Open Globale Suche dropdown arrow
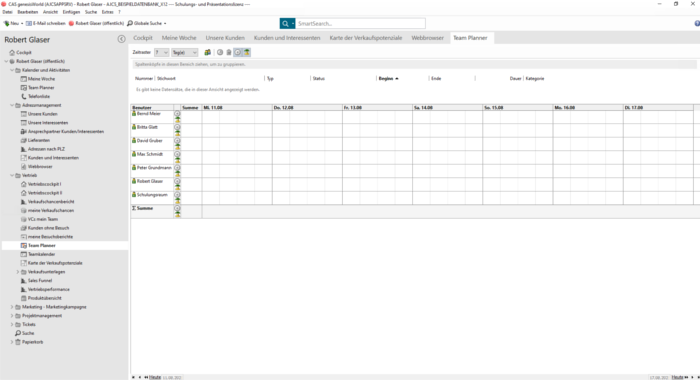 tap(165, 23)
